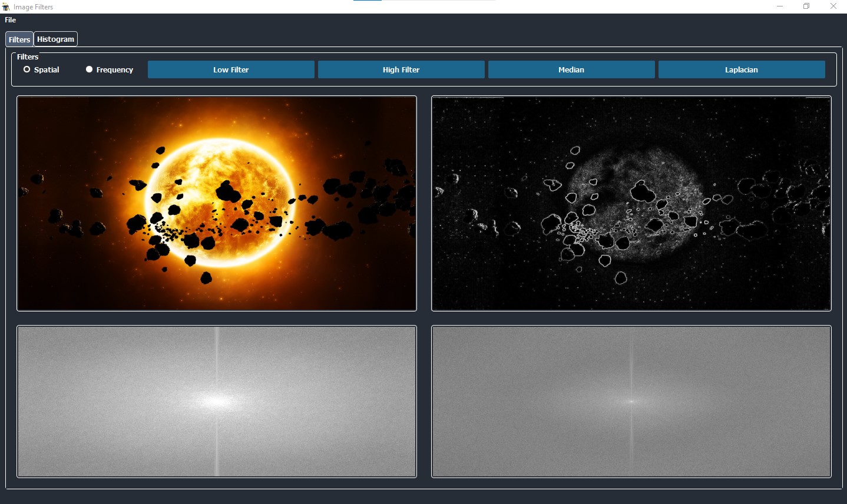The image size is (847, 504).
Task: Click the filtered edge-detected output image
Action: coord(631,203)
